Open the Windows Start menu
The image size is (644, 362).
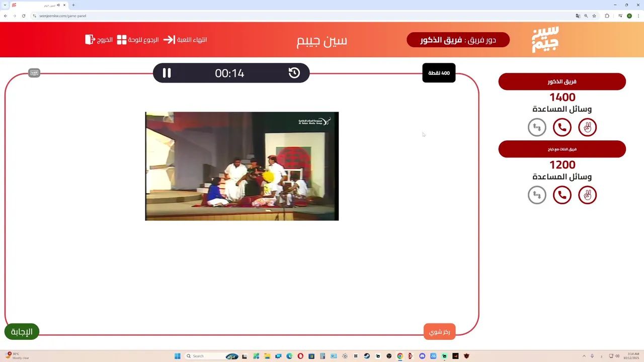177,356
